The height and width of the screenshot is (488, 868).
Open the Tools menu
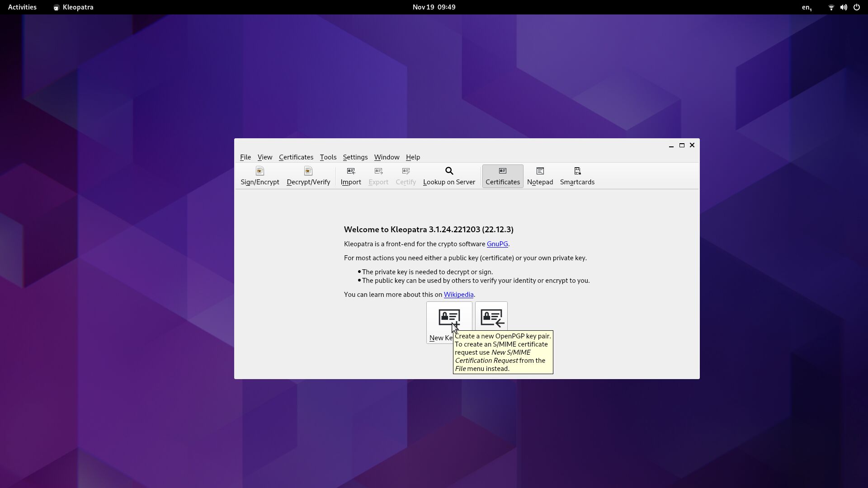point(328,157)
